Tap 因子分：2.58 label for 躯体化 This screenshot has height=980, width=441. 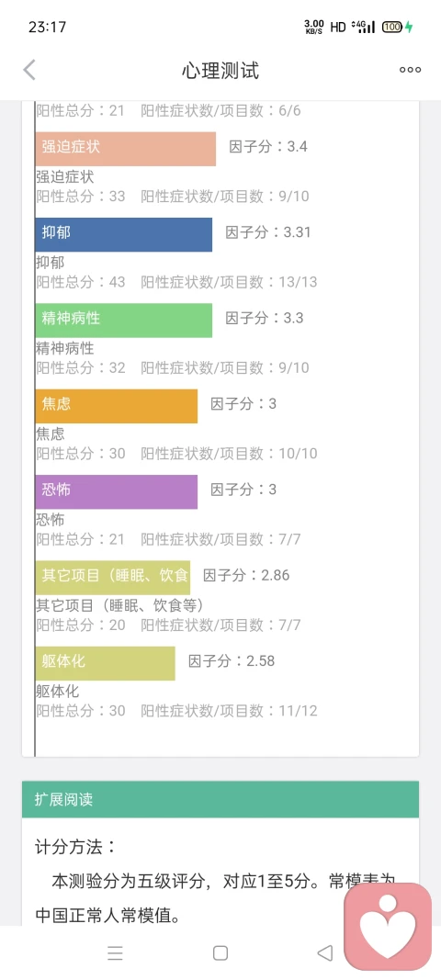pos(232,661)
